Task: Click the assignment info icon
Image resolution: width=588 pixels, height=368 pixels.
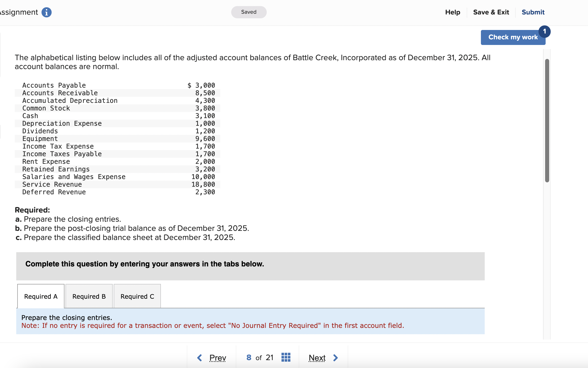Action: coord(47,12)
